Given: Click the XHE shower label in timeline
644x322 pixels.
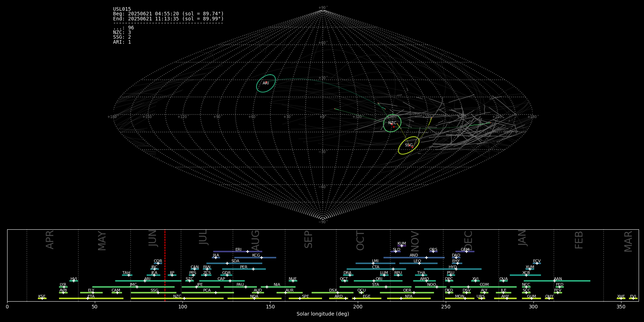Looking at the screenshot, I should 621,297.
